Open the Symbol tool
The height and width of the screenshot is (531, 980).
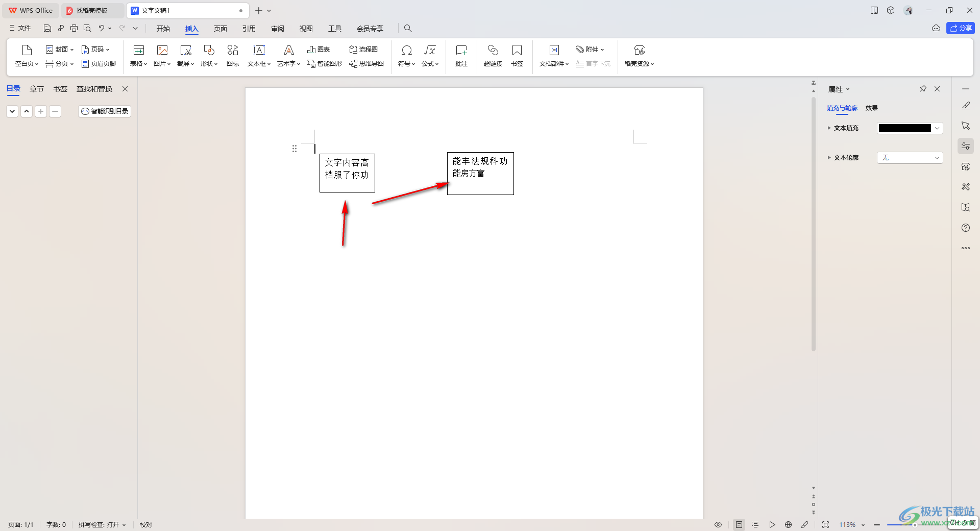click(406, 56)
